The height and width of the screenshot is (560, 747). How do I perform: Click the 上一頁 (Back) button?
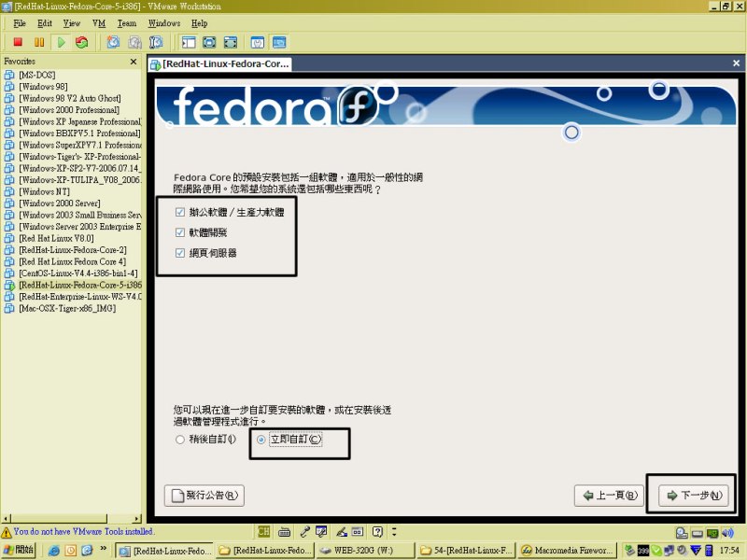(609, 496)
